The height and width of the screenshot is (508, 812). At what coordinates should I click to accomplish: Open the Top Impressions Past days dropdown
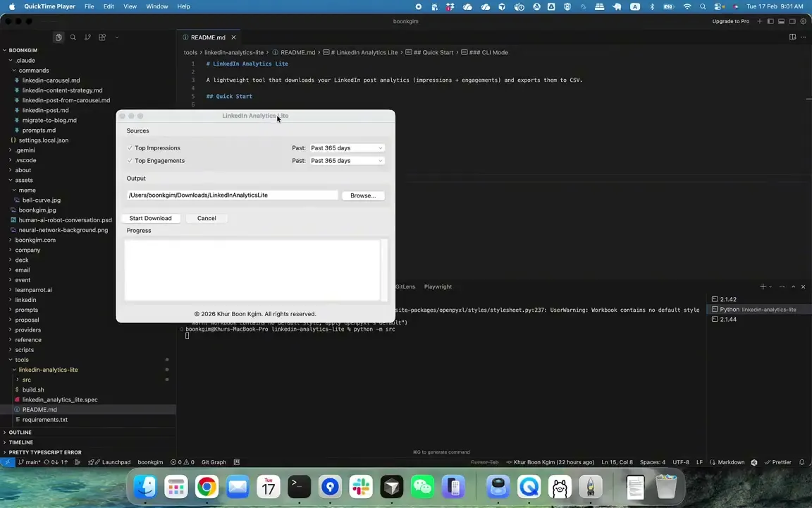(x=347, y=147)
